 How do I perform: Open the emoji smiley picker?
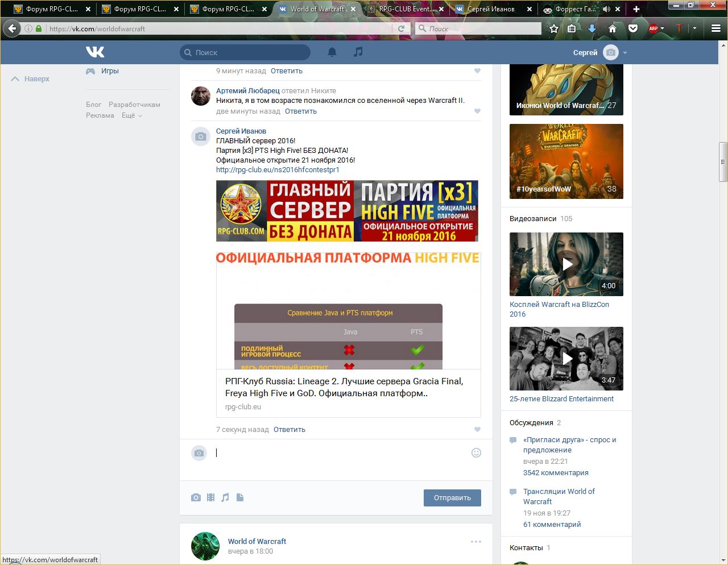[x=477, y=452]
